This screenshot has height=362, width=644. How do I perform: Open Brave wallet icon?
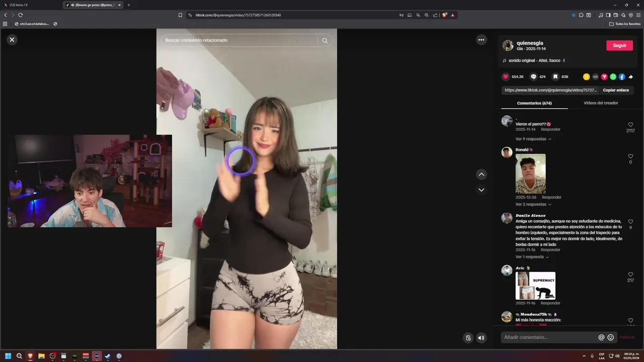pos(616,15)
